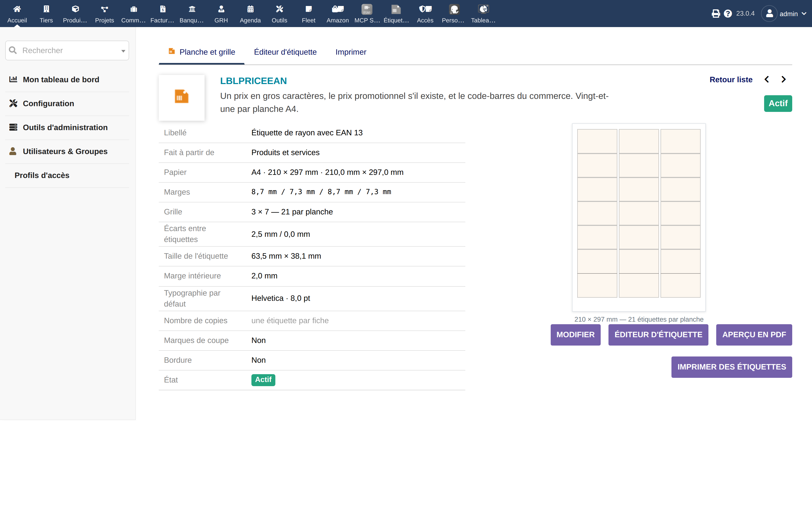The image size is (812, 510).
Task: Open the GRH module icon
Action: [x=221, y=9]
